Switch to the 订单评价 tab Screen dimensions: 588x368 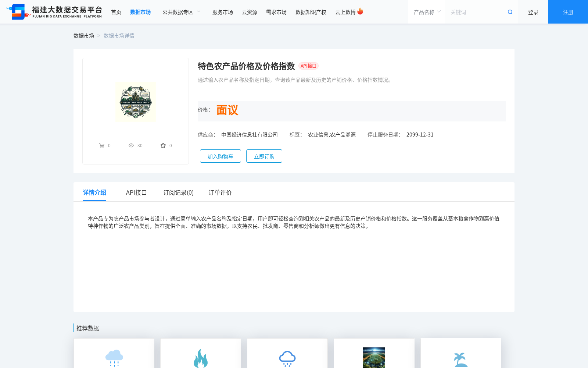[x=220, y=192]
